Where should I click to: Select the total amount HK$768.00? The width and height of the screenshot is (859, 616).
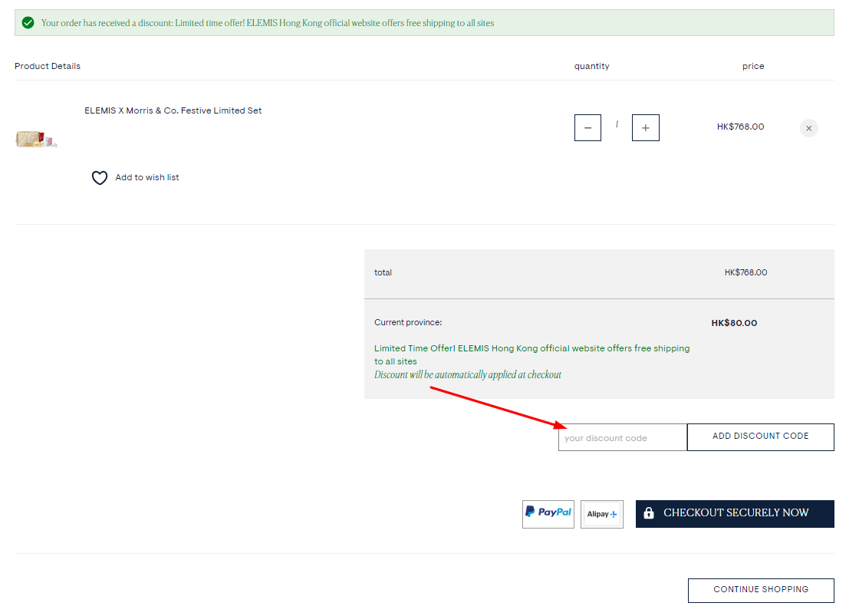coord(745,272)
